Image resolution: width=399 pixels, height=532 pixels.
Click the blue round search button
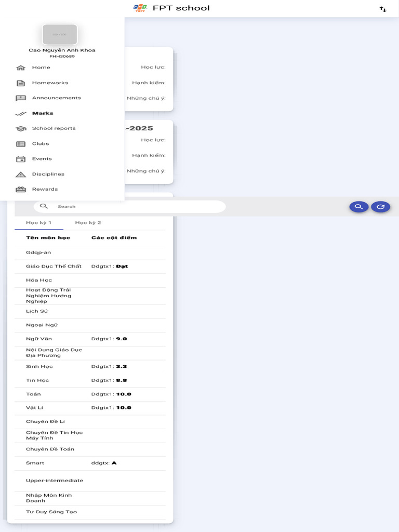pos(359,207)
